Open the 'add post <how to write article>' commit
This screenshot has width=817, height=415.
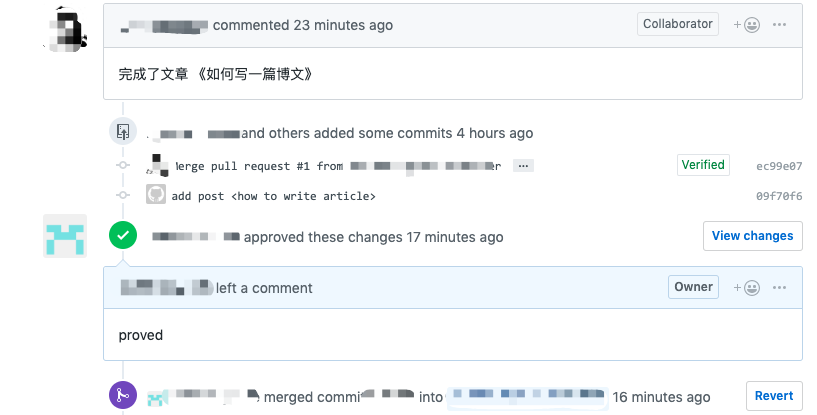pos(273,196)
